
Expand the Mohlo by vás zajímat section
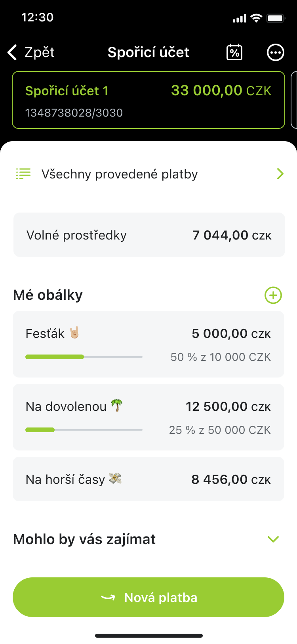(x=273, y=539)
